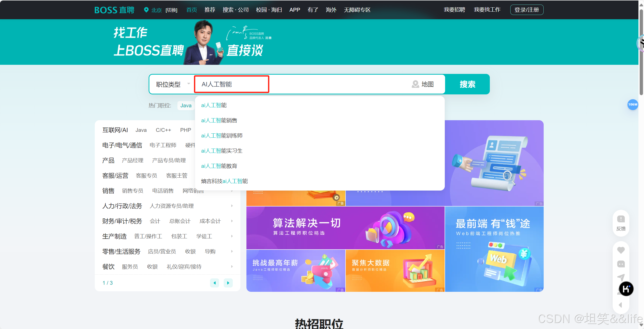This screenshot has width=644, height=329.
Task: Go to previous job category page
Action: tap(215, 283)
